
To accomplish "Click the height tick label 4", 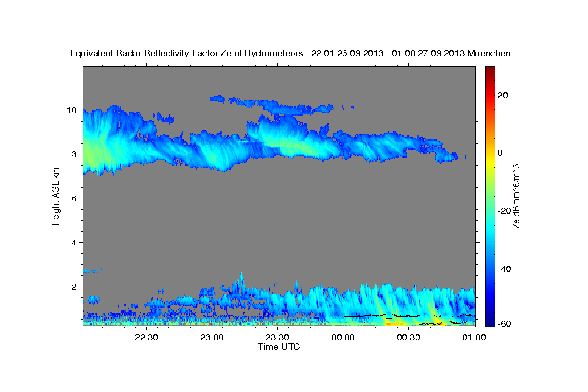I will [73, 242].
